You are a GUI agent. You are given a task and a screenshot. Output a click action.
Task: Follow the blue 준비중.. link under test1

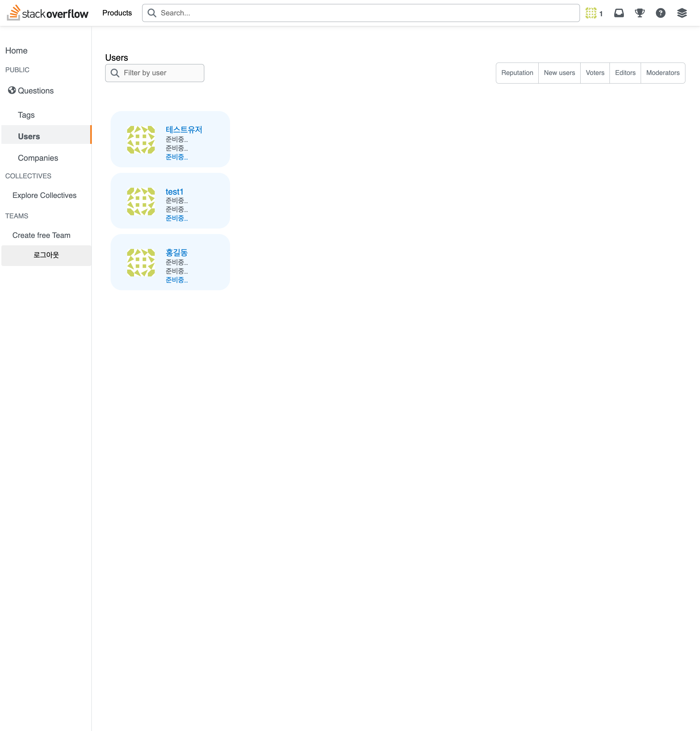[x=177, y=218]
